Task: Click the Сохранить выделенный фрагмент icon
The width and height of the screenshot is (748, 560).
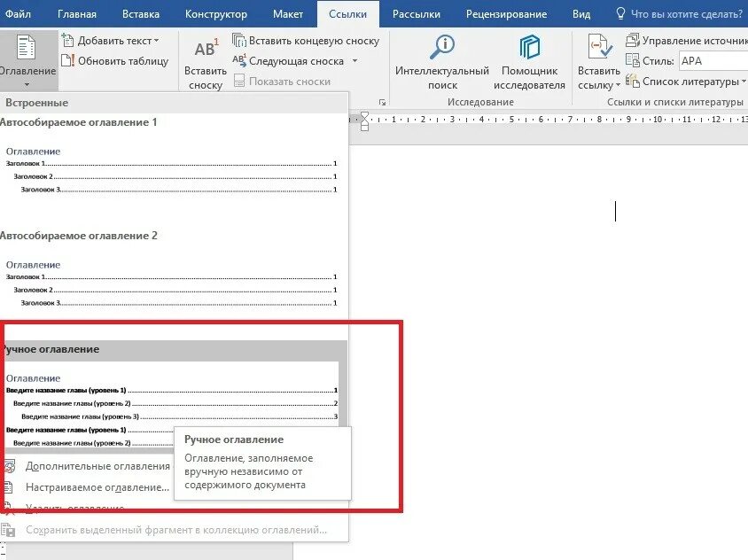Action: coord(8,530)
